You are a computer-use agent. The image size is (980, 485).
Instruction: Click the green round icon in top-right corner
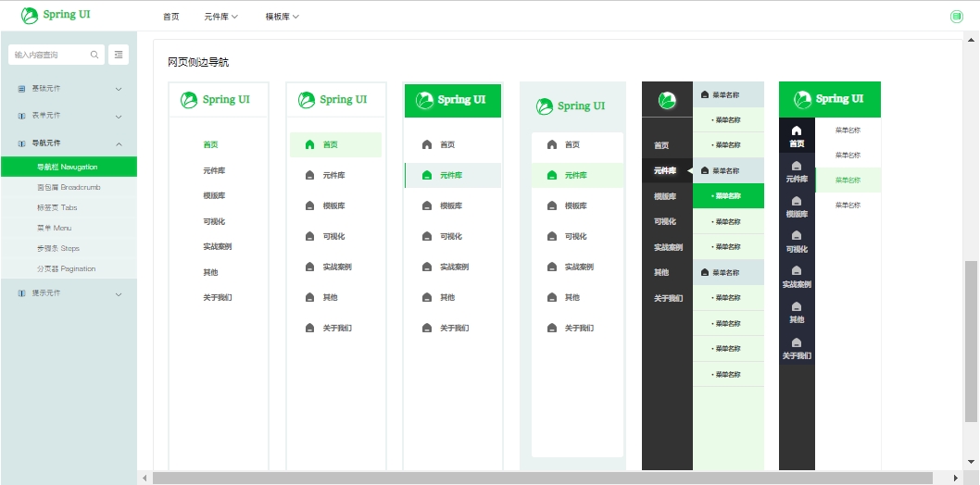(957, 16)
